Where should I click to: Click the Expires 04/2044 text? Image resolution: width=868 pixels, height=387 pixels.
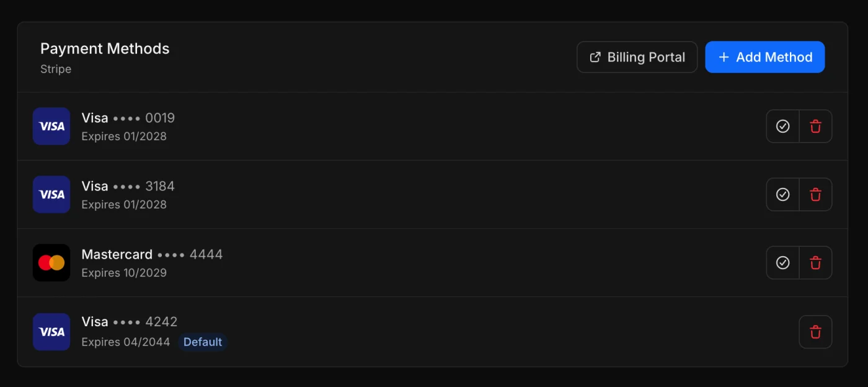coord(126,342)
